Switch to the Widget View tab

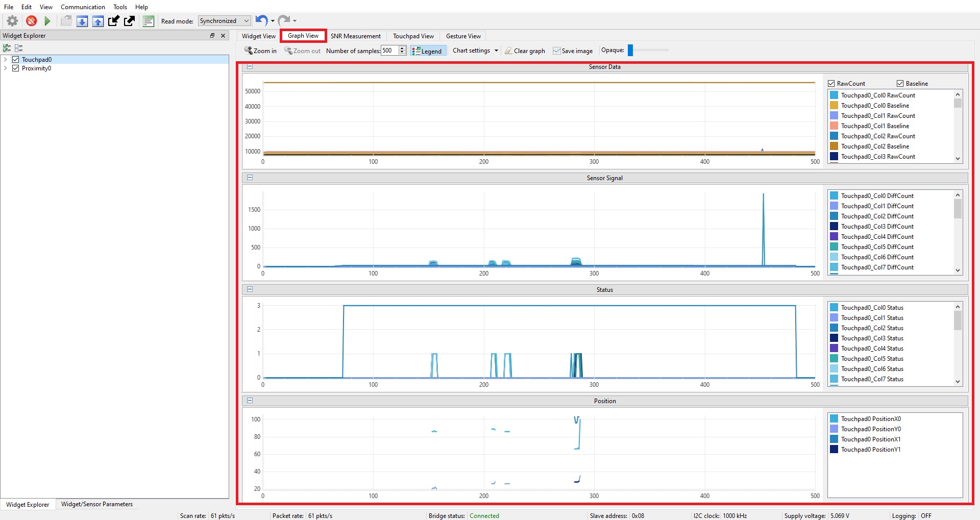pyautogui.click(x=259, y=36)
